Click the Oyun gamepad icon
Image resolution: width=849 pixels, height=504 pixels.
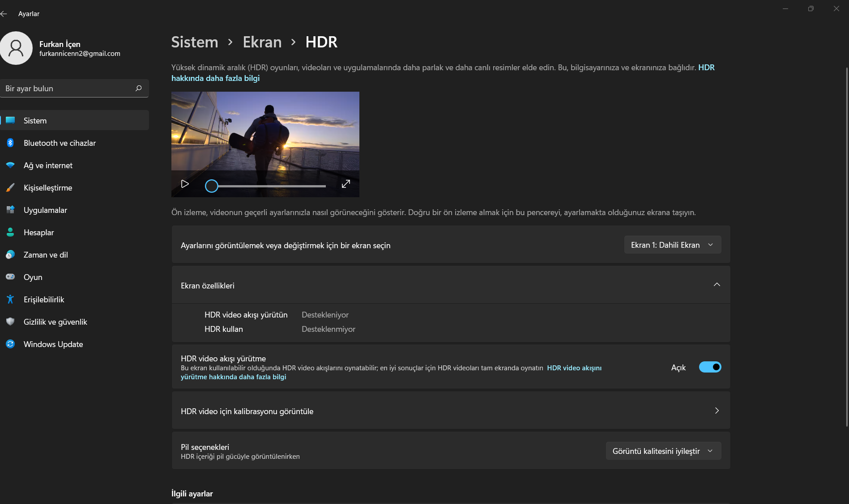coord(10,277)
